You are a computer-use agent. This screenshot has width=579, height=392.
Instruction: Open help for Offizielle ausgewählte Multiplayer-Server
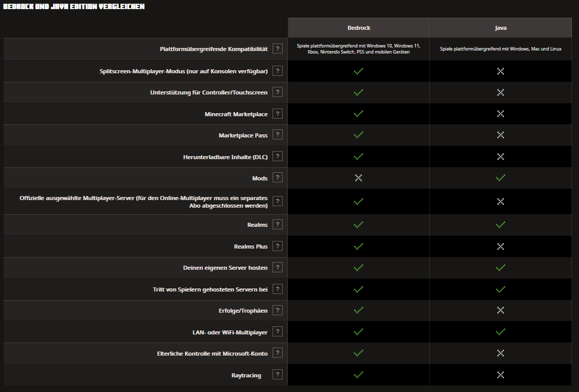277,201
